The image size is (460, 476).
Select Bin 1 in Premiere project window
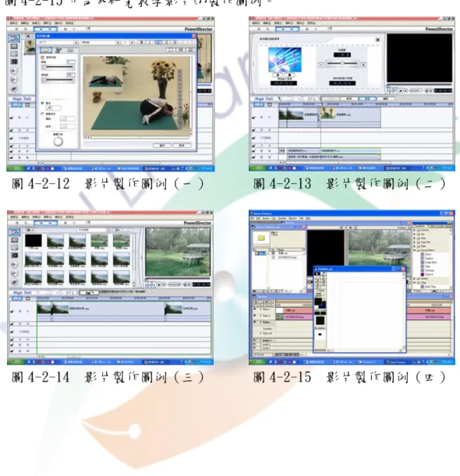[262, 253]
